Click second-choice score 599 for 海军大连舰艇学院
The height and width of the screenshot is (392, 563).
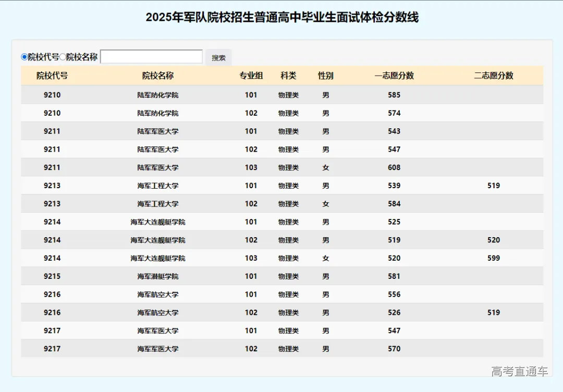[x=494, y=258]
